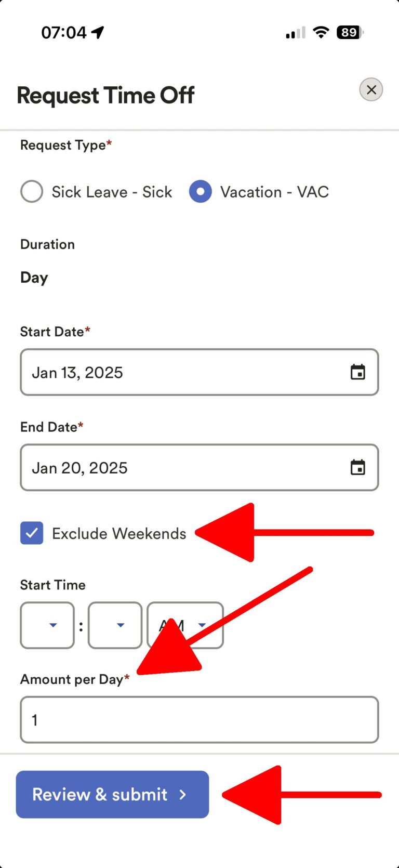The width and height of the screenshot is (399, 868).
Task: Tap the chevron on Review & submit
Action: coord(182,794)
